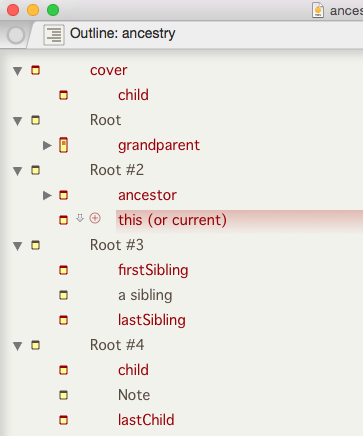Screen dimensions: 363x436
Task: Select the lastChild note
Action: (146, 420)
